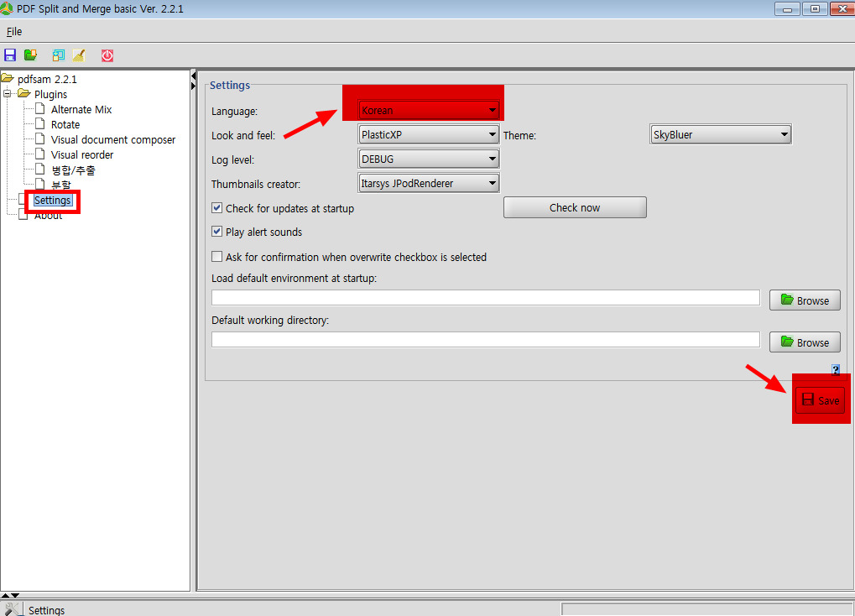Select the Rotate plugin in tree

click(65, 124)
